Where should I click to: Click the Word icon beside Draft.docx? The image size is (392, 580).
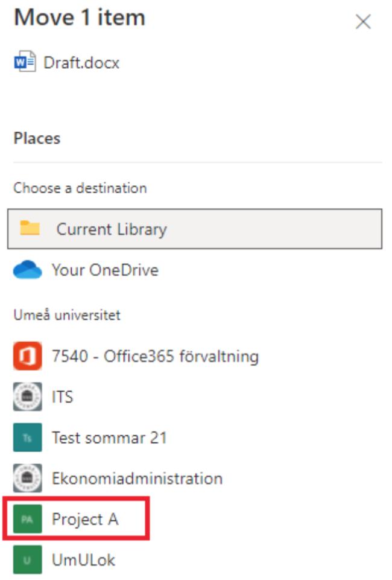[x=25, y=62]
